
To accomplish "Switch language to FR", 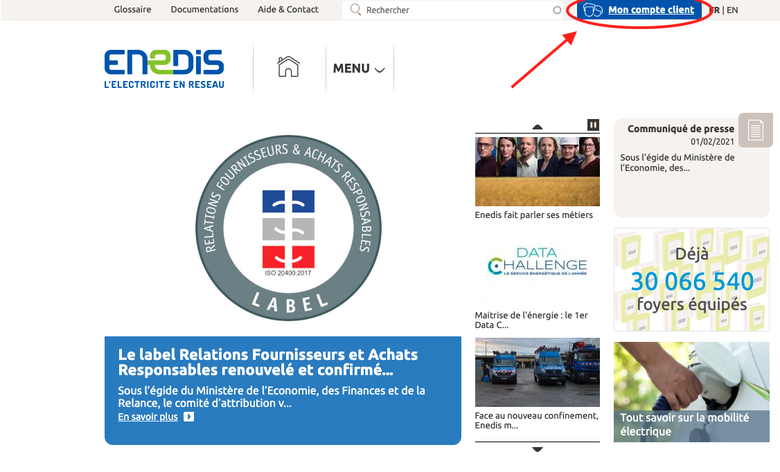I will pyautogui.click(x=715, y=10).
